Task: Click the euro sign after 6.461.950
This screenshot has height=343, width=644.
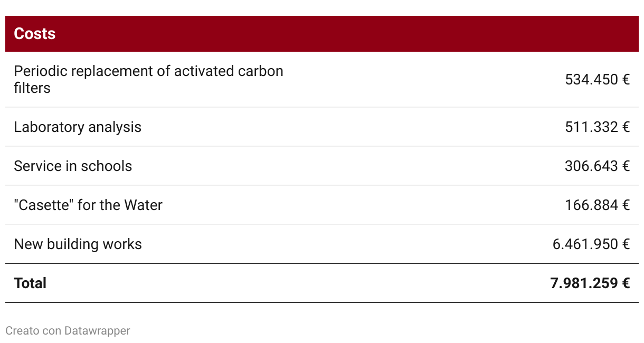Action: [x=626, y=244]
